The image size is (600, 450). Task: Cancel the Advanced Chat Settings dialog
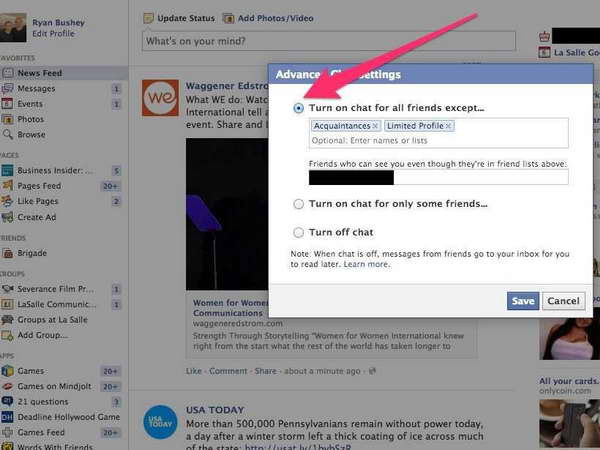[563, 301]
